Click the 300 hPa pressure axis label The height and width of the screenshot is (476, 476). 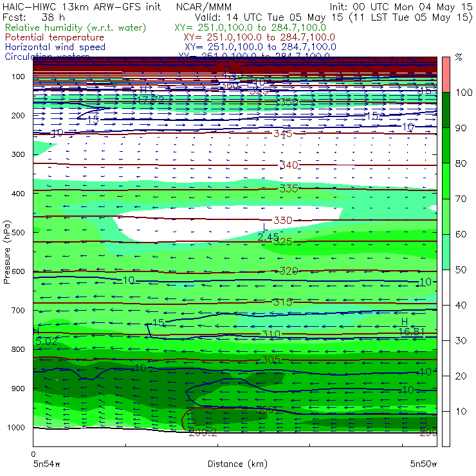pyautogui.click(x=18, y=154)
